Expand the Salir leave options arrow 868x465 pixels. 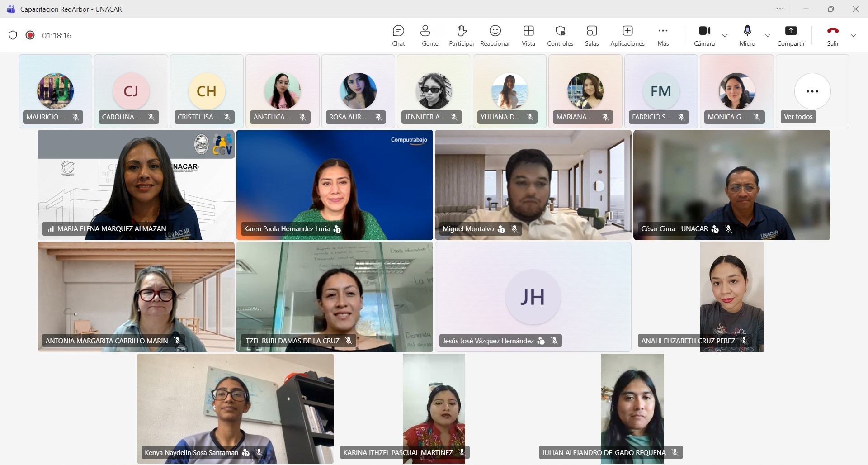pos(853,36)
